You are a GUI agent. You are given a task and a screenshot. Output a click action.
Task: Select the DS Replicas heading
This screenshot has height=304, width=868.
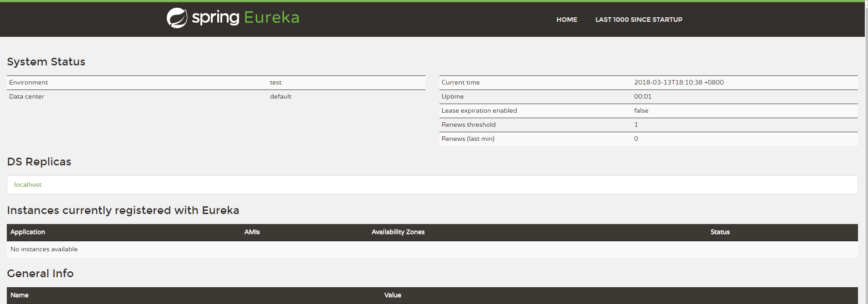click(39, 162)
